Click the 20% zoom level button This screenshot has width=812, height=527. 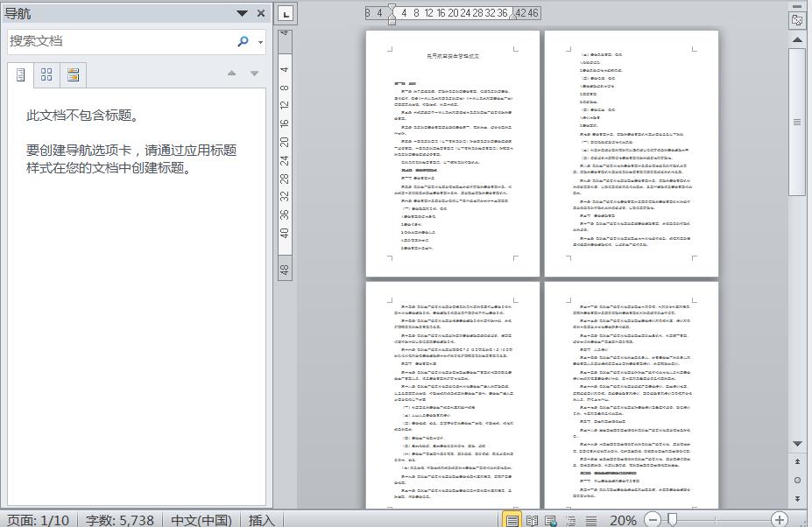tap(623, 520)
